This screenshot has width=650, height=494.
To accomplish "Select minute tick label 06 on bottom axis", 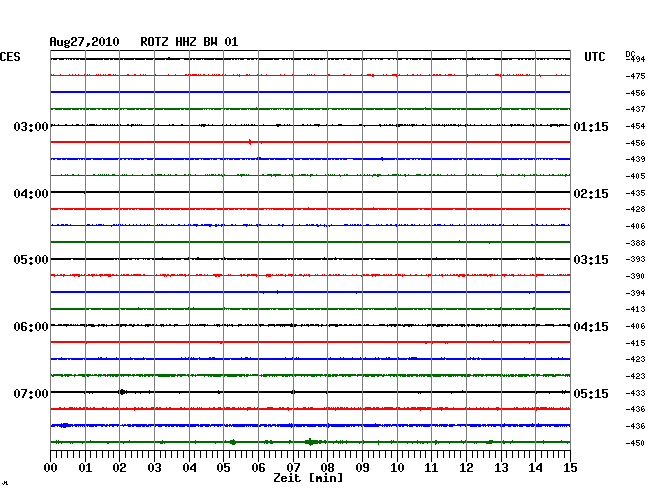I will pos(258,468).
